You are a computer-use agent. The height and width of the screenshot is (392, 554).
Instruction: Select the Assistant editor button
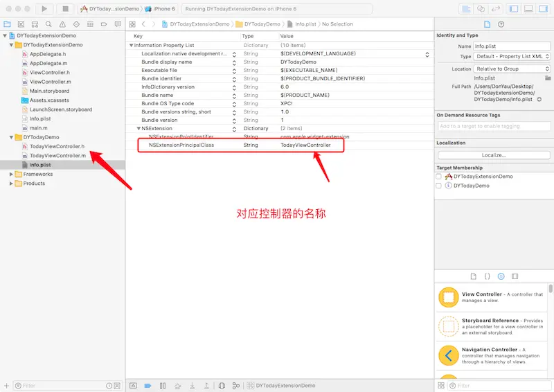[x=481, y=9]
